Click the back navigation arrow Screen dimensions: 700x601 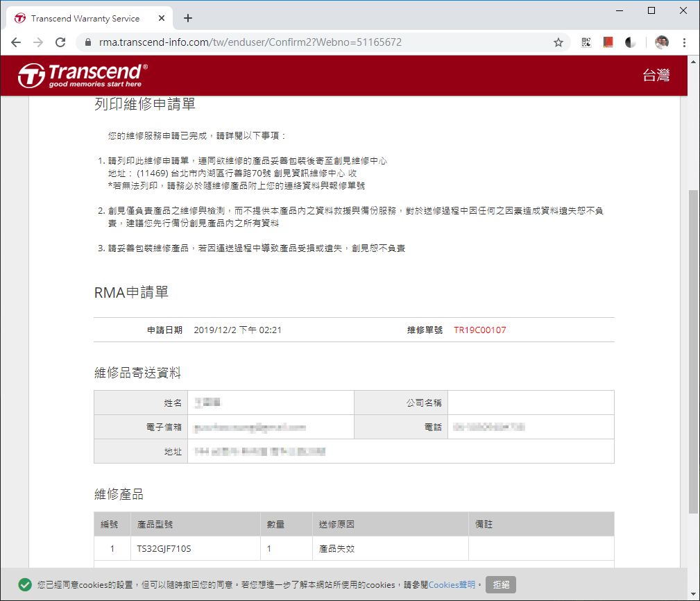[16, 42]
